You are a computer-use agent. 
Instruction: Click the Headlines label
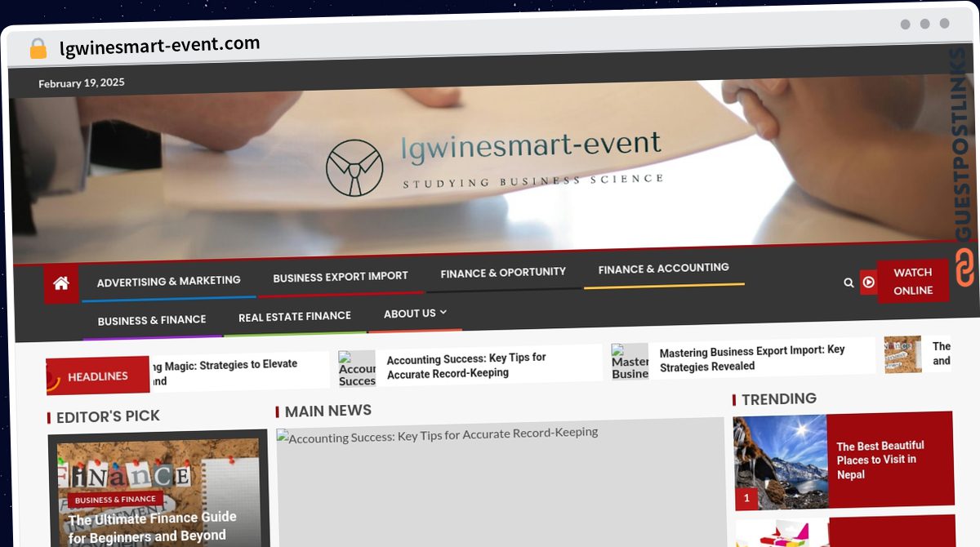[98, 376]
